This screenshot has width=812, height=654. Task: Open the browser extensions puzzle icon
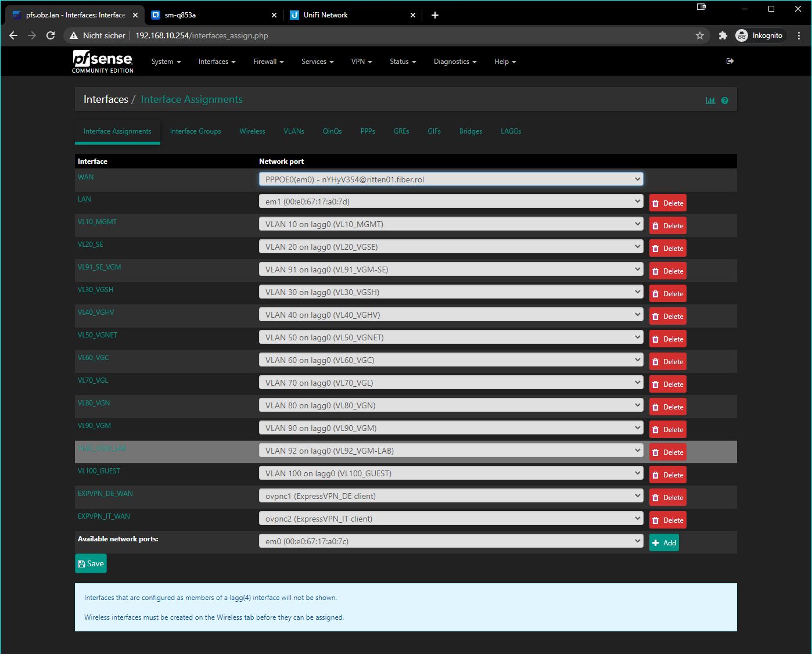tap(723, 35)
